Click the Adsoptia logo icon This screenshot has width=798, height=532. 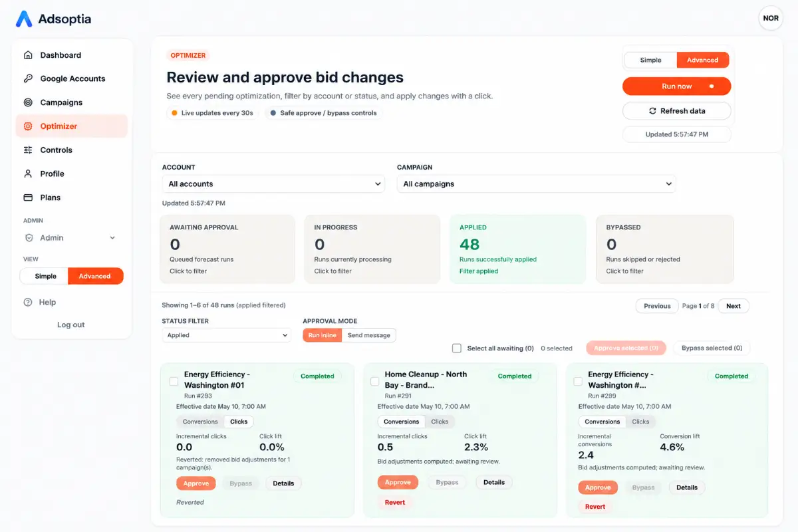[24, 19]
